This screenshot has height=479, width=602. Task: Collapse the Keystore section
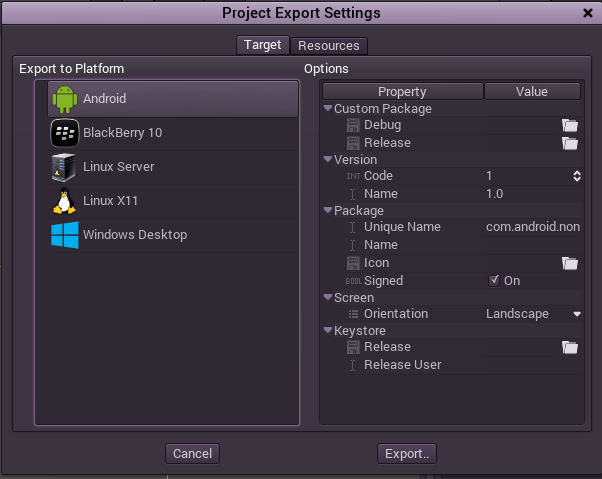point(328,331)
